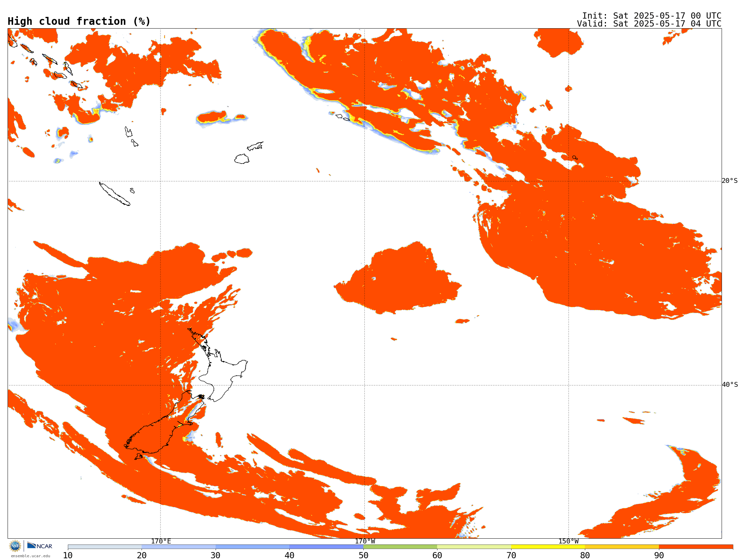Click the ensemble.ucar.edu text

tap(30, 556)
